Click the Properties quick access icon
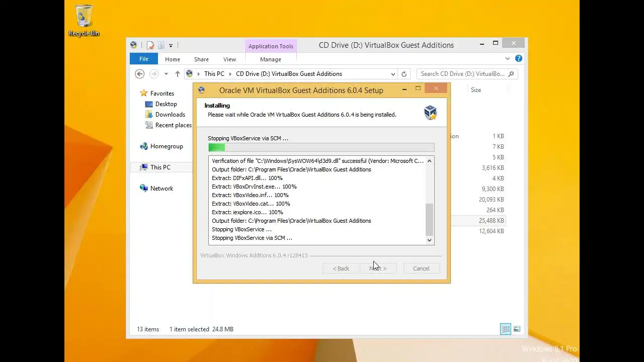This screenshot has height=362, width=644. point(150,45)
